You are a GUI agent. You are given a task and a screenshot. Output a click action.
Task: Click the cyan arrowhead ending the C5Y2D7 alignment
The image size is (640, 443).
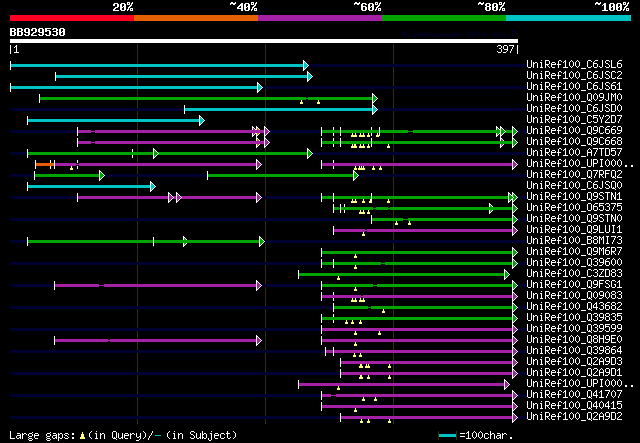coord(202,120)
